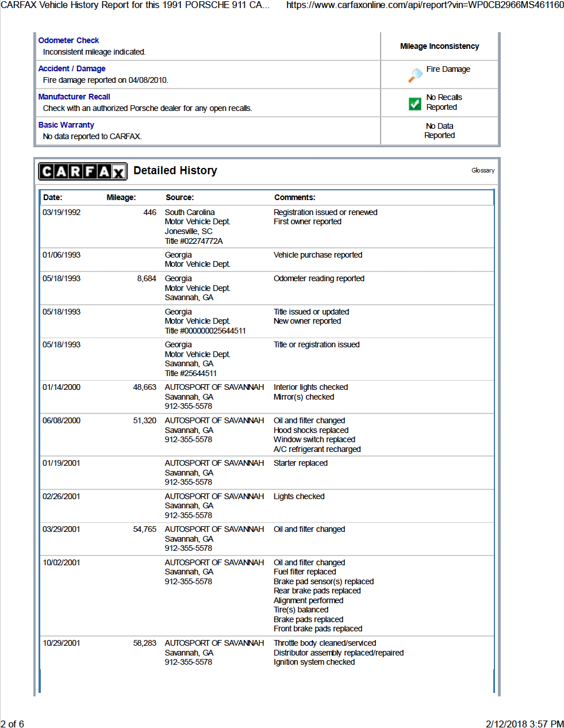
Task: Open the Glossary link
Action: pos(483,170)
